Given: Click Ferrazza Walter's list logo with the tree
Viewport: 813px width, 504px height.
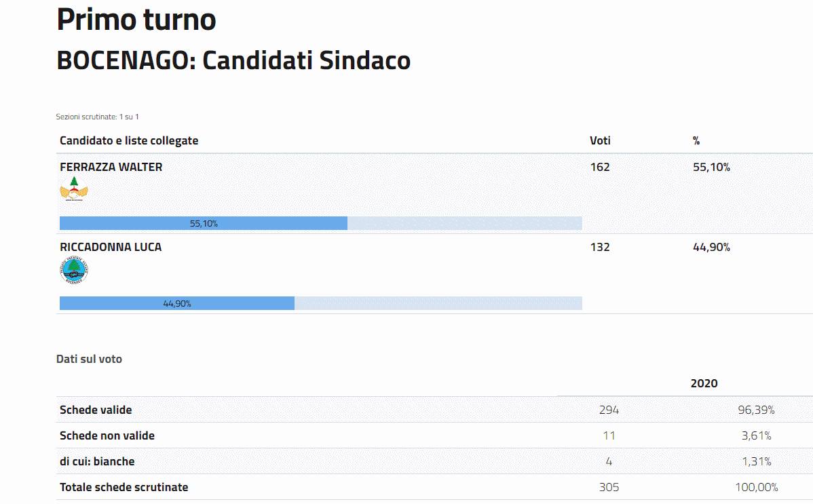Looking at the screenshot, I should coord(74,189).
